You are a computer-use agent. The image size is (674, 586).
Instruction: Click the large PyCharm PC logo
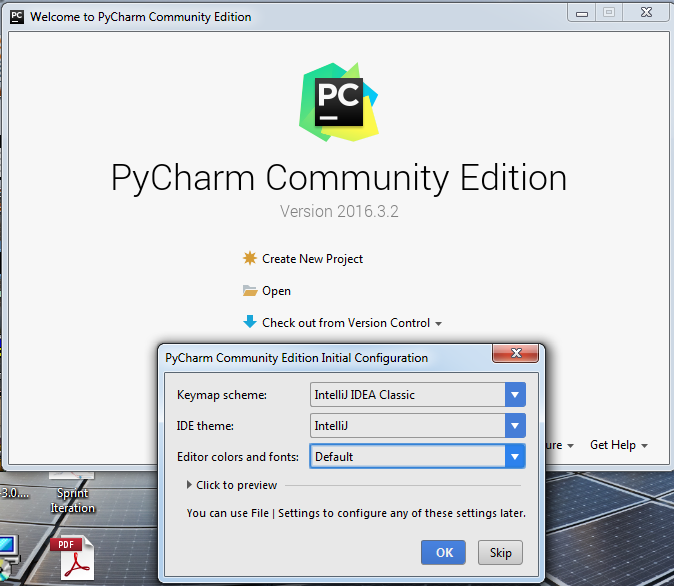(x=339, y=102)
